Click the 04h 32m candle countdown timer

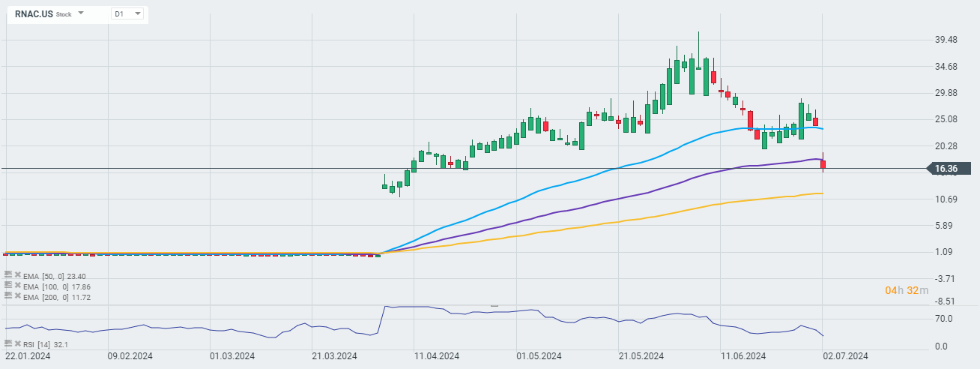[x=907, y=290]
